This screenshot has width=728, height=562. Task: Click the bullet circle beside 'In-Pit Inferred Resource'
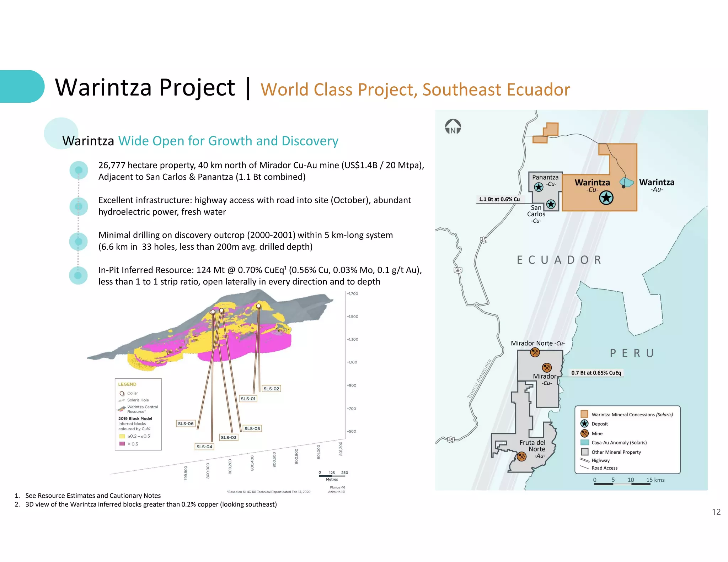79,275
